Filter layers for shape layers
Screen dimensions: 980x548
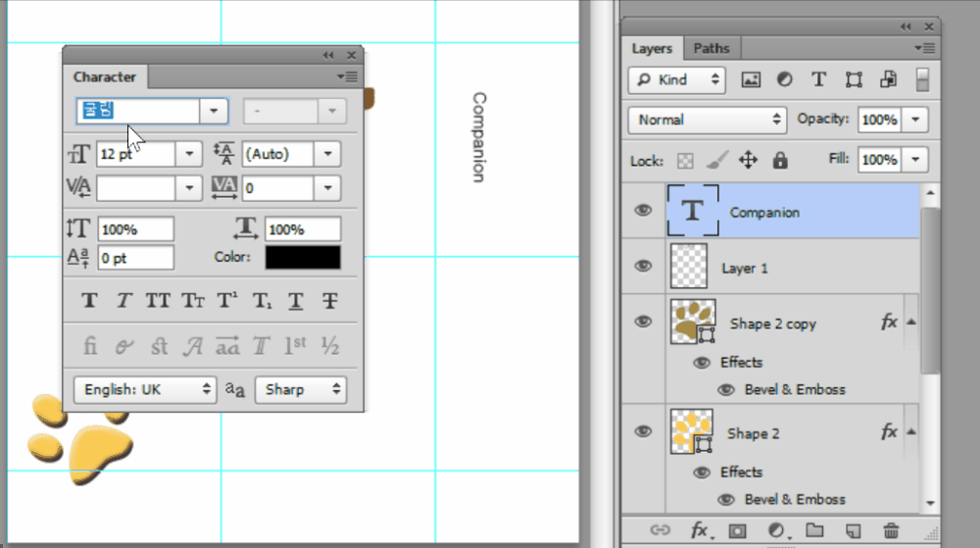(854, 79)
